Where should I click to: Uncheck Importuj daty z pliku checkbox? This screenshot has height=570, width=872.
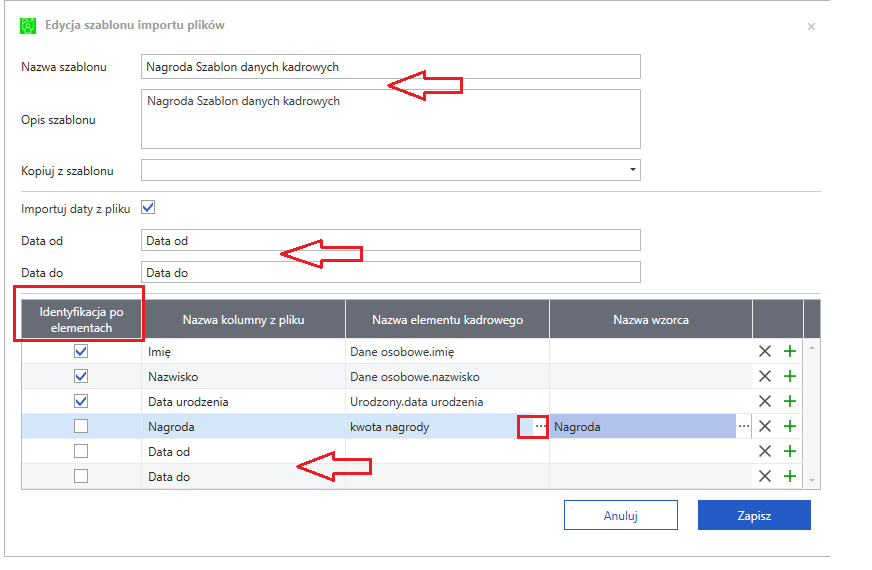148,208
